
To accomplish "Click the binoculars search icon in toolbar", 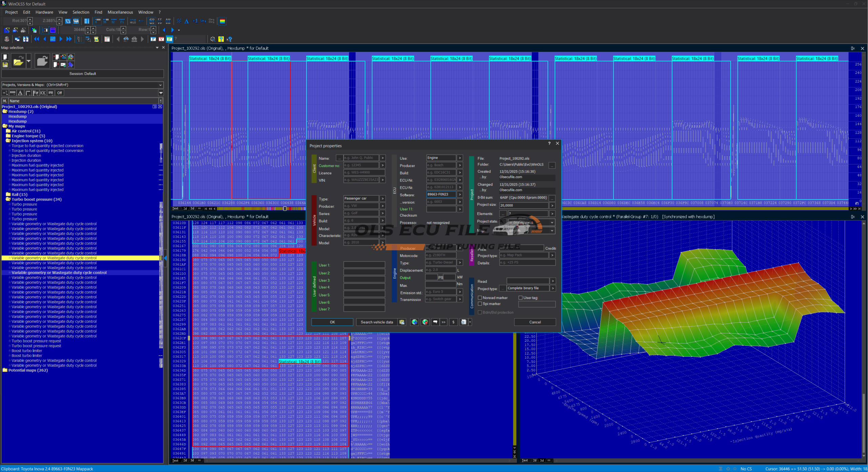I will (126, 39).
